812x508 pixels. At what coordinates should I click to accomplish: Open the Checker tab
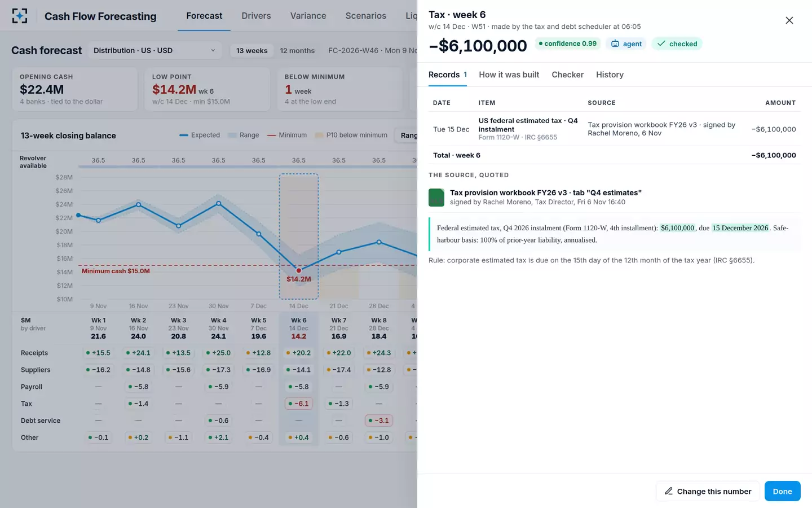tap(567, 75)
